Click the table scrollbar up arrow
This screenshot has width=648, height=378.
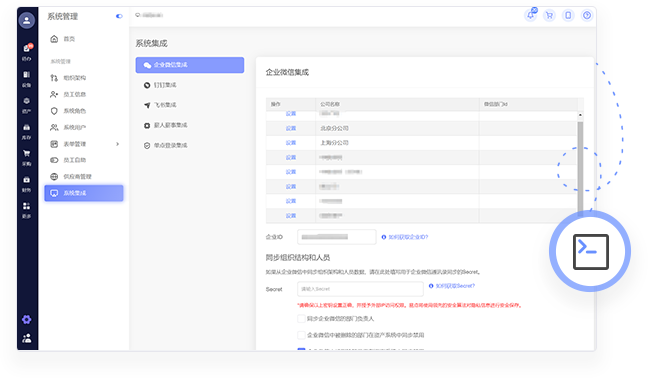coord(580,114)
